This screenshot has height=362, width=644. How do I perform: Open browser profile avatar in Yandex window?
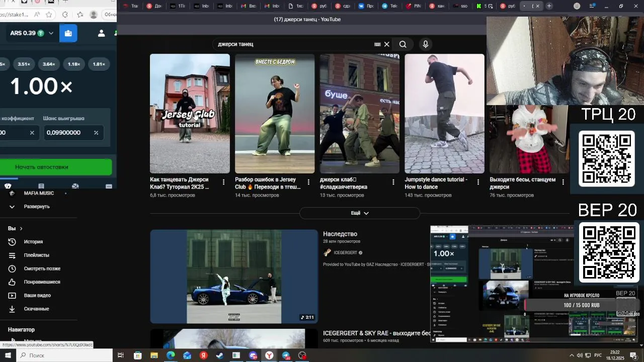tap(577, 6)
